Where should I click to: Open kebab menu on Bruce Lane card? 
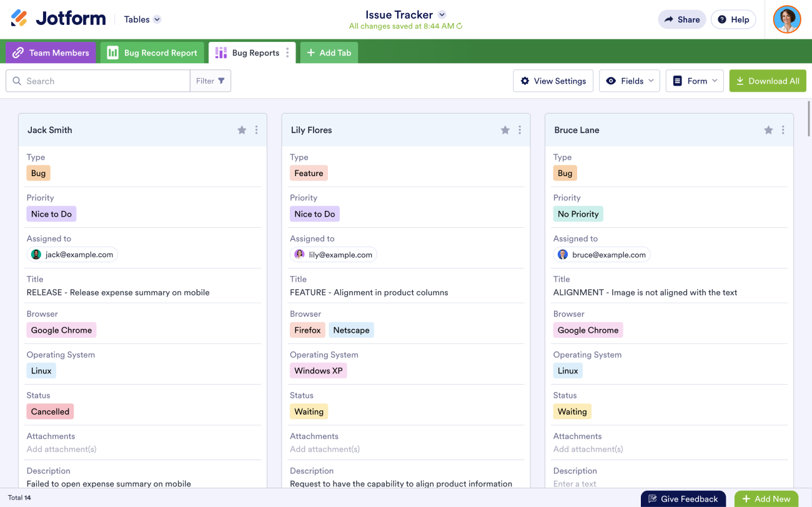click(x=783, y=130)
